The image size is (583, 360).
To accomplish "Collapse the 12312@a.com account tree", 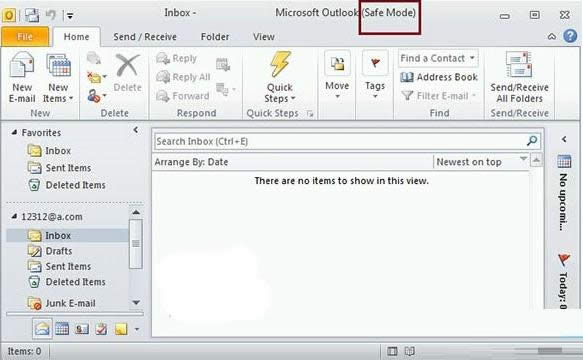I will point(14,216).
